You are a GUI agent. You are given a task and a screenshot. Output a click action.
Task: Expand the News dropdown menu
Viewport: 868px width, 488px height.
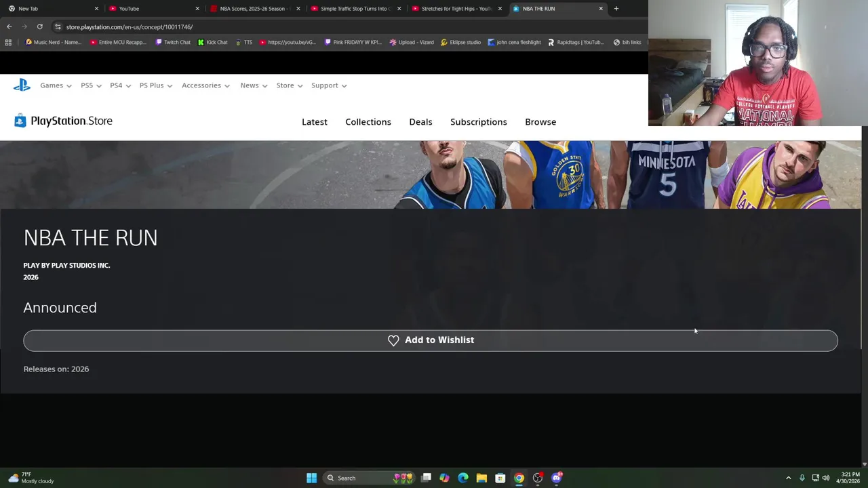coord(254,85)
